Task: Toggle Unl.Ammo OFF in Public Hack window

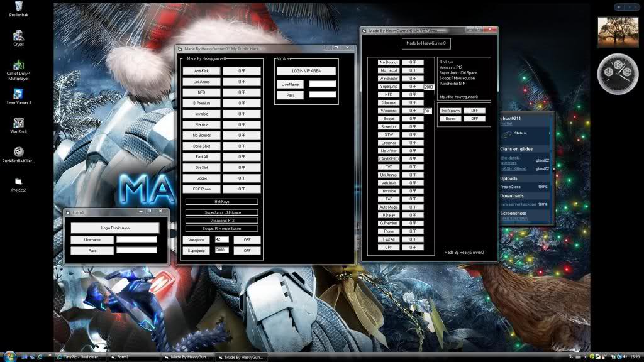Action: [241, 82]
